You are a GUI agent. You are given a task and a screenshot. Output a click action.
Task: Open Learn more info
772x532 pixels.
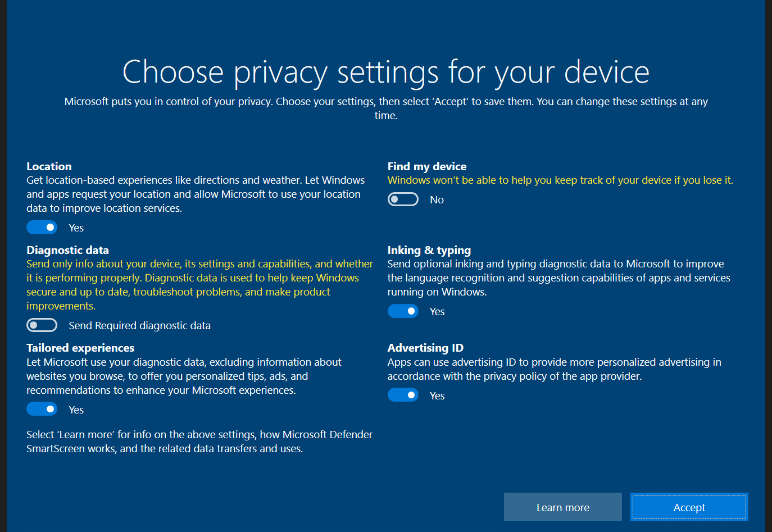(563, 507)
